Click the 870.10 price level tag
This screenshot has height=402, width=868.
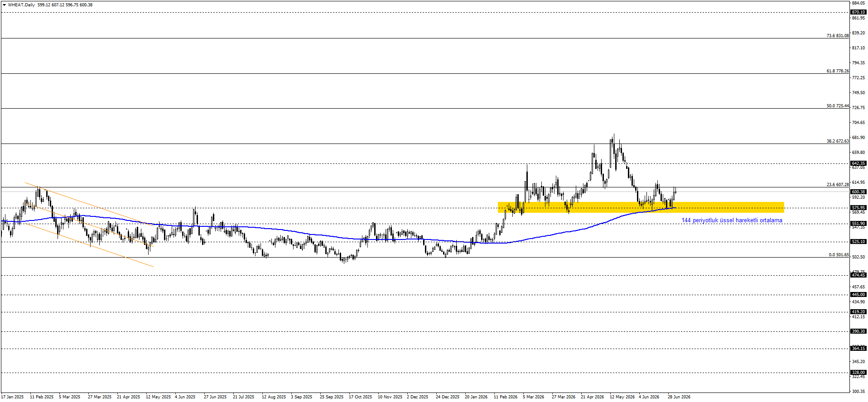pos(858,12)
